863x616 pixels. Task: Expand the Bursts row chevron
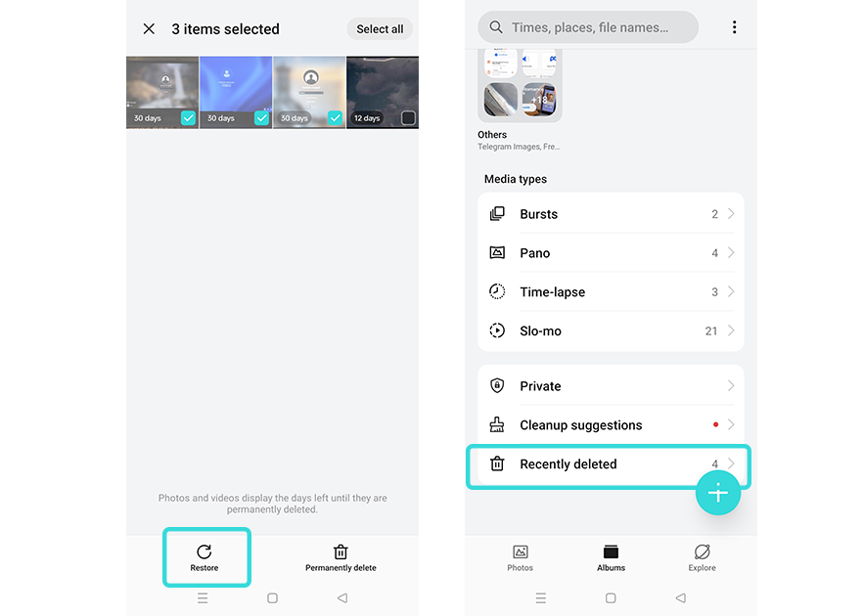pyautogui.click(x=731, y=213)
